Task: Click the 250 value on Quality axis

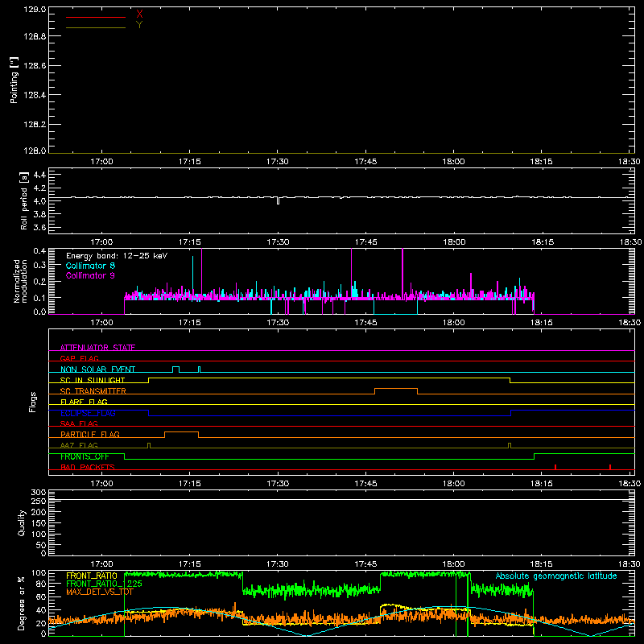Action: point(38,502)
